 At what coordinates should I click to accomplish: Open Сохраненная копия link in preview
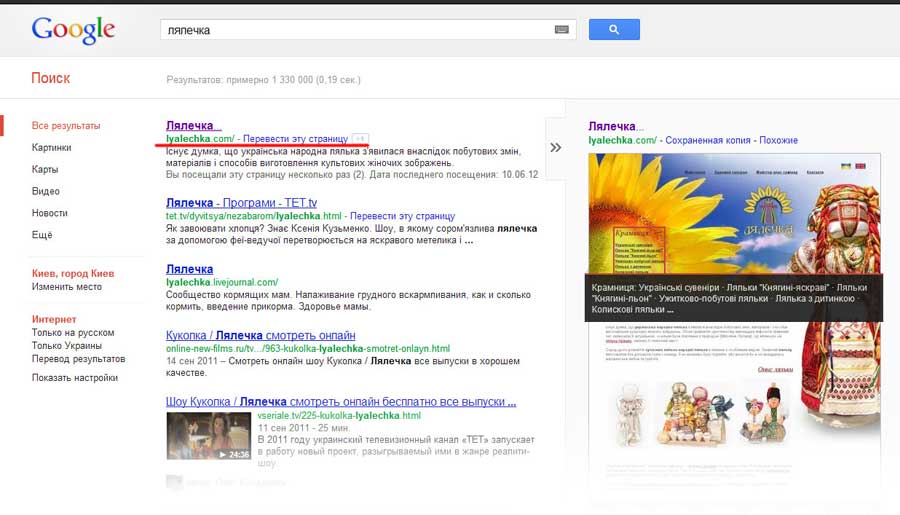(708, 140)
